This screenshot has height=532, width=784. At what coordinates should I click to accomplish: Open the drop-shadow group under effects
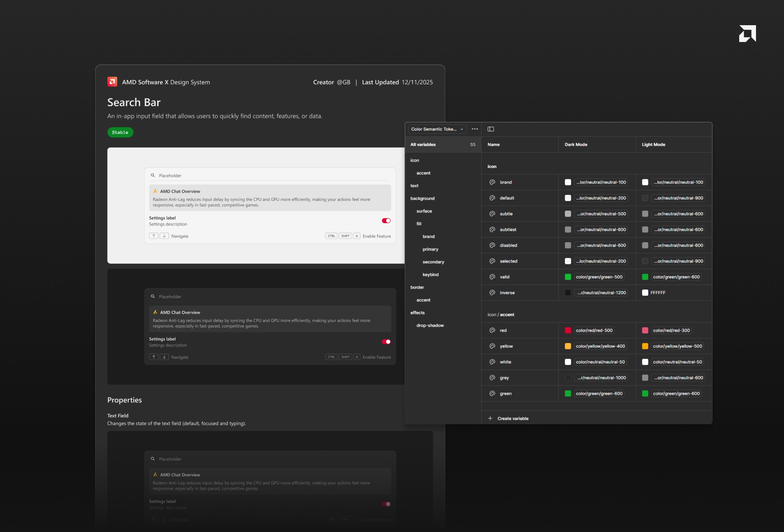[x=430, y=325]
